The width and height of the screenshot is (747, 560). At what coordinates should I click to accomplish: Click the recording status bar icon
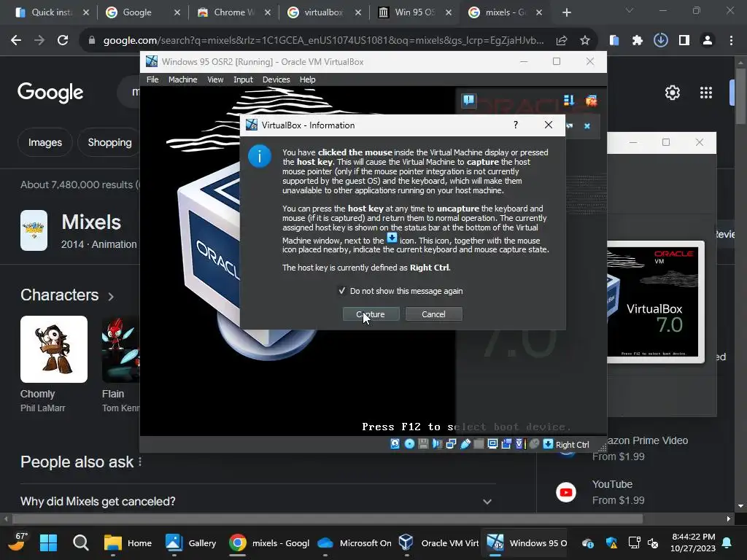[506, 444]
